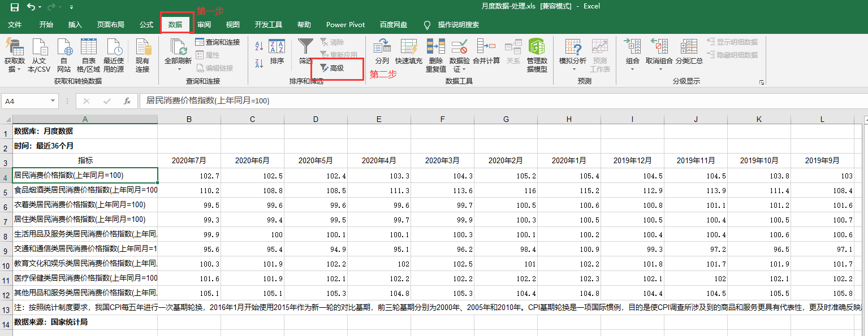The height and width of the screenshot is (336, 868).
Task: Open the 分级显示 dialog launcher
Action: pyautogui.click(x=762, y=82)
